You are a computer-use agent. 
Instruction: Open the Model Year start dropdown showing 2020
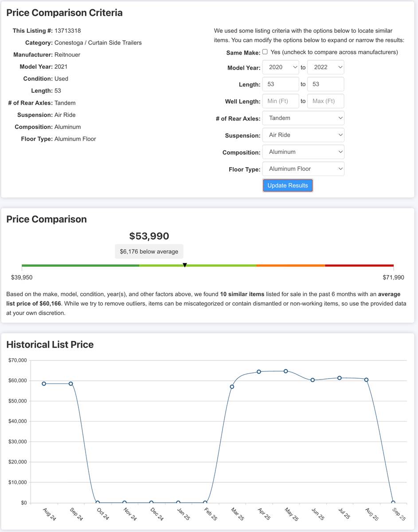(x=281, y=67)
